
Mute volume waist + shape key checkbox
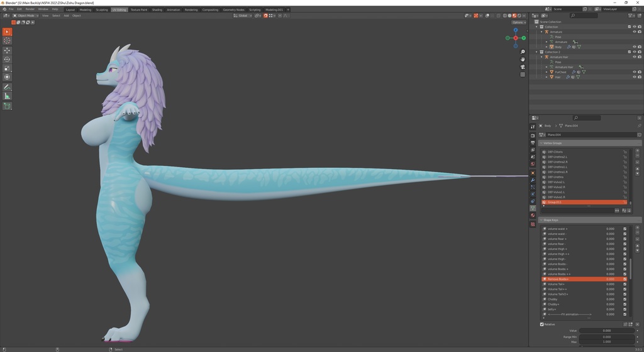[625, 229]
